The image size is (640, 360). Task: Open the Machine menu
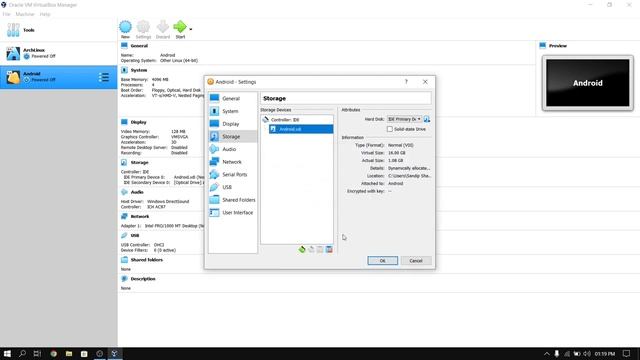(x=25, y=14)
